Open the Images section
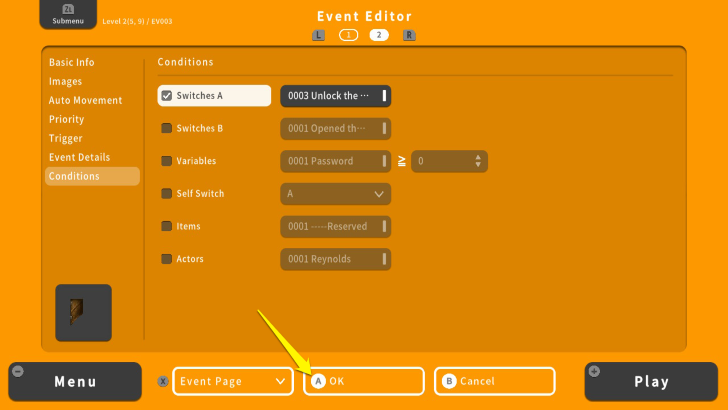Image resolution: width=728 pixels, height=410 pixels. pos(65,81)
